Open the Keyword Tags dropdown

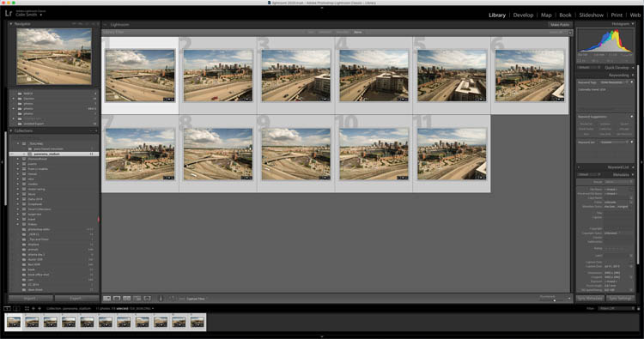coord(614,82)
